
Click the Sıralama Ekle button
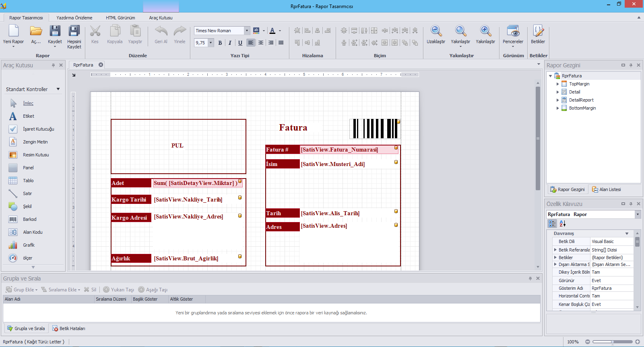(x=61, y=290)
